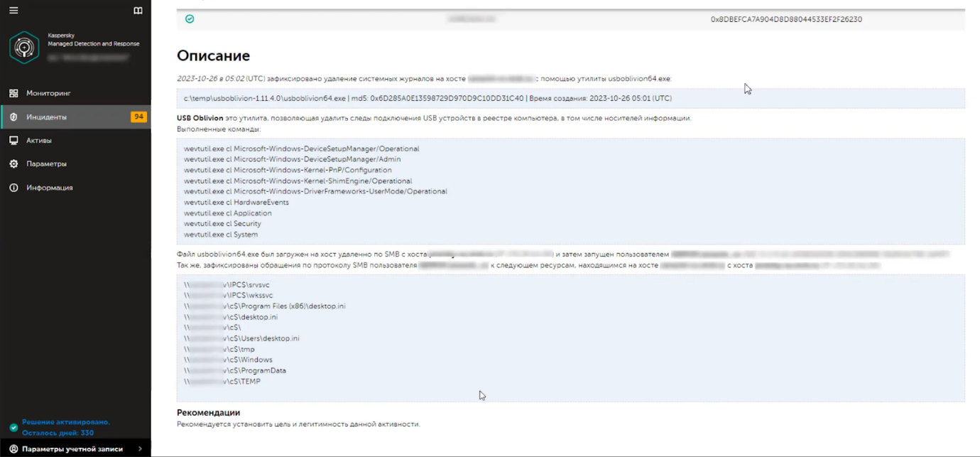Viewport: 980px width, 457px height.
Task: Open the documentation book icon
Action: coord(138,11)
